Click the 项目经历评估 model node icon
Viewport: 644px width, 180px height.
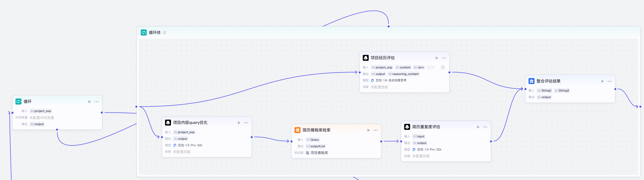pos(365,58)
